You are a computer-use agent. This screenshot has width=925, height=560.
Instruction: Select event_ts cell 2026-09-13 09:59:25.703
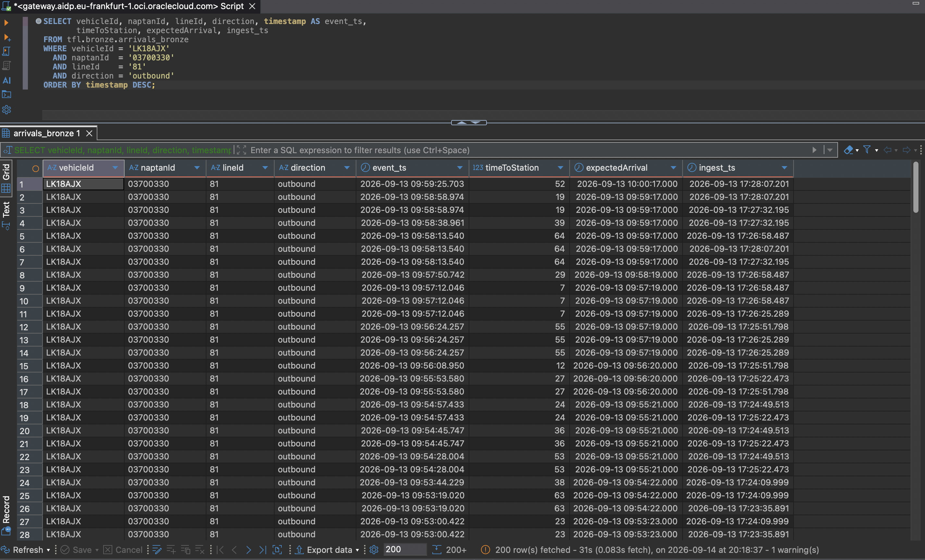pyautogui.click(x=412, y=184)
